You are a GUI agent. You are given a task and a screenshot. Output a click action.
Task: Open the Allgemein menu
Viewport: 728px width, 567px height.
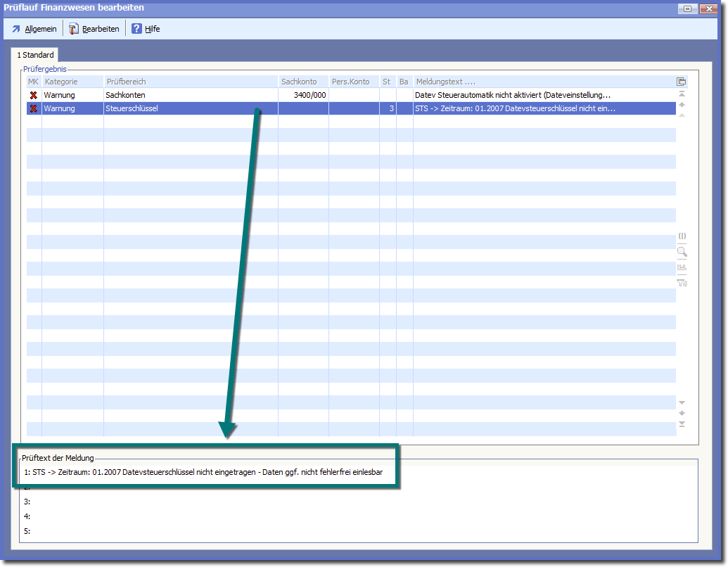34,29
